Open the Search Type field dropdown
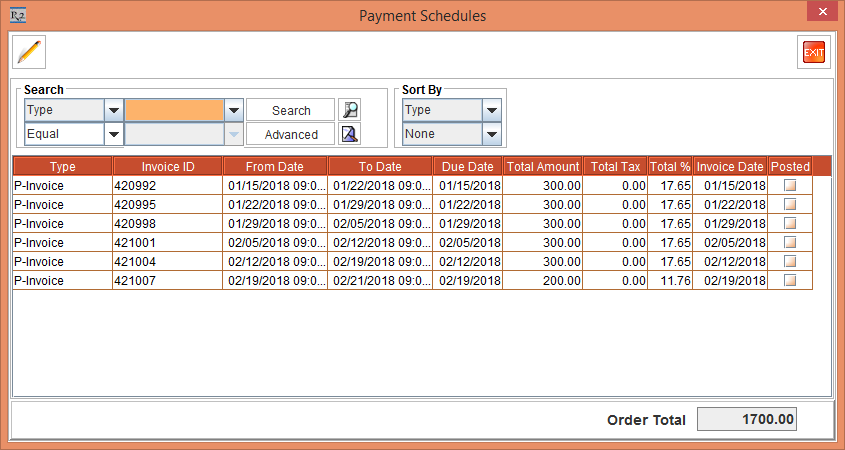 [113, 110]
